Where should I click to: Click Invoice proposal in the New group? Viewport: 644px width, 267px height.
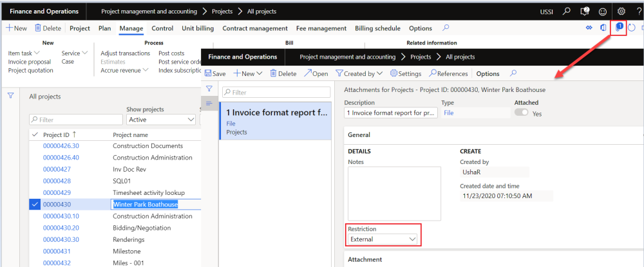(30, 62)
